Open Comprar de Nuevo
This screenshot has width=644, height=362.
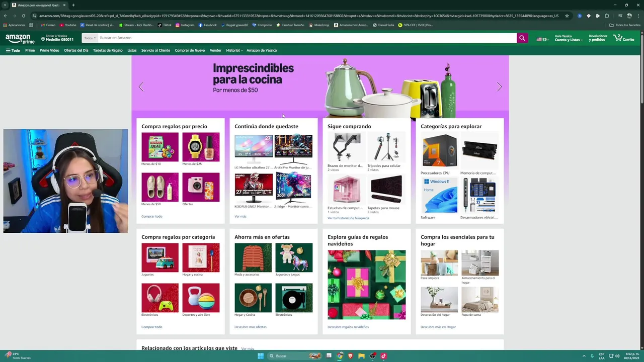click(190, 50)
